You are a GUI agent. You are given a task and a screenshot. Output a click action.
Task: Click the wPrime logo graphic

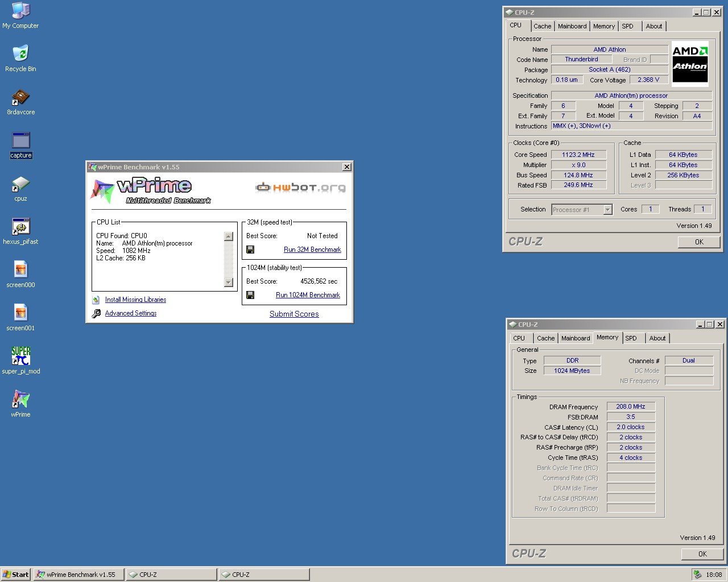[x=151, y=192]
